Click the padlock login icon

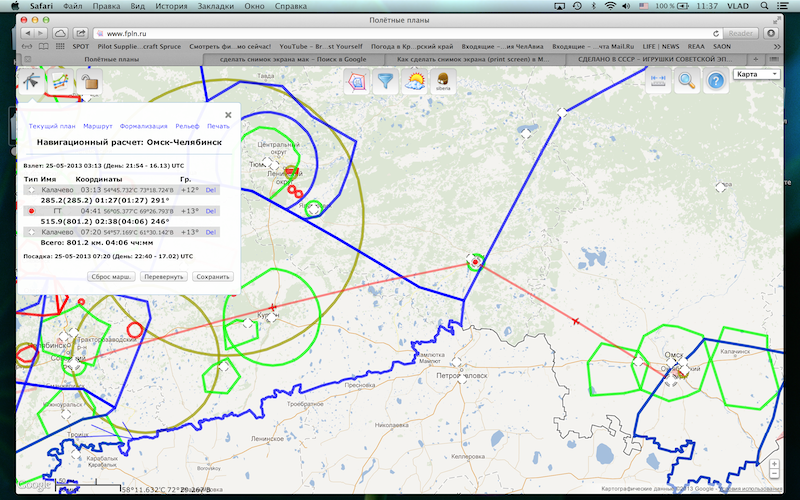[90, 83]
